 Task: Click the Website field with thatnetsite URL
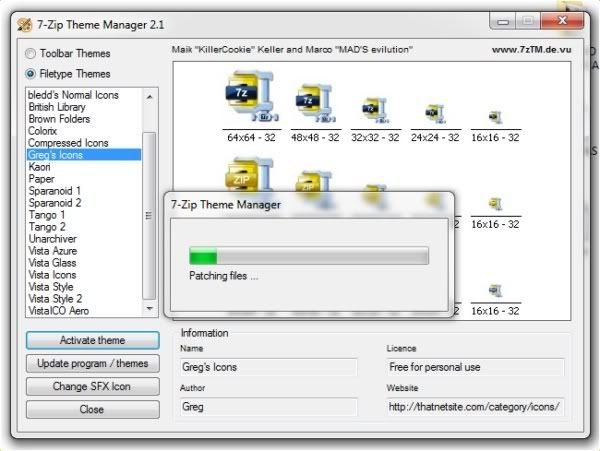pyautogui.click(x=476, y=407)
